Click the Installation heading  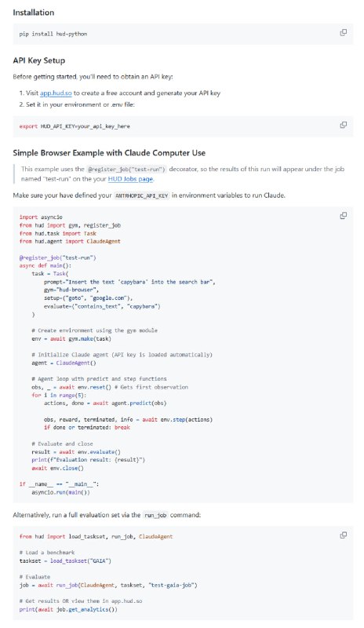coord(33,13)
